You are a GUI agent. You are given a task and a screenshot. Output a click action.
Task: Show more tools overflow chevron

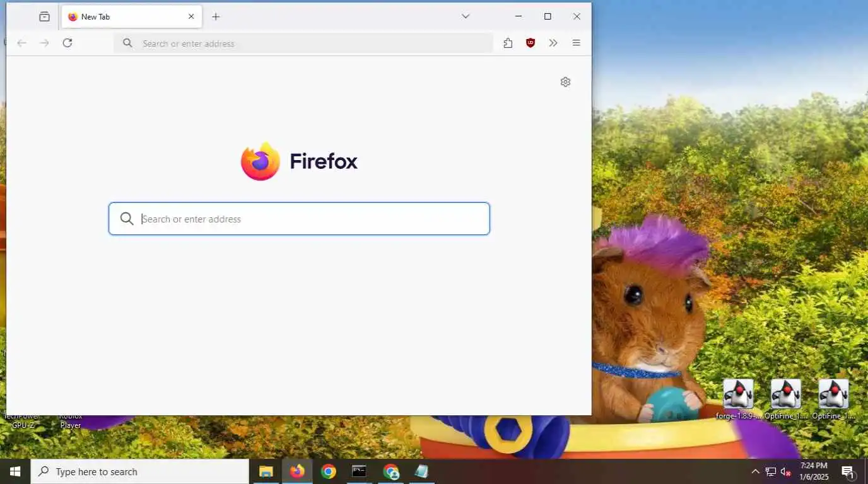(553, 43)
